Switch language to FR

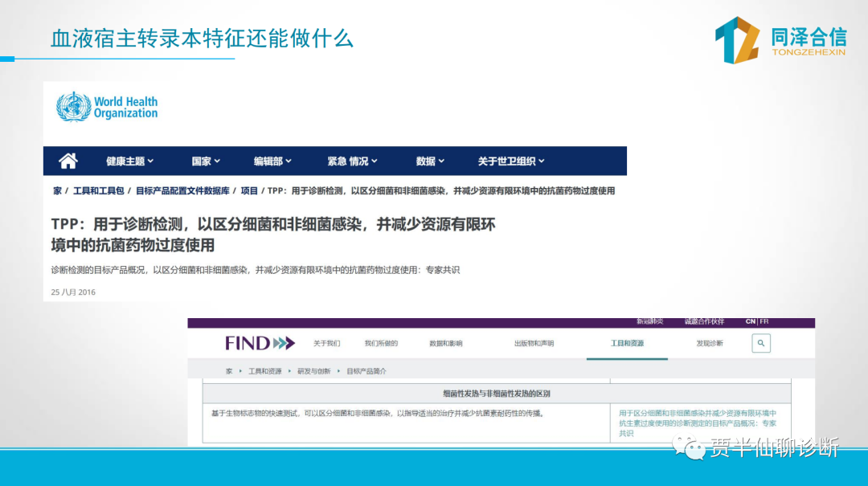764,321
